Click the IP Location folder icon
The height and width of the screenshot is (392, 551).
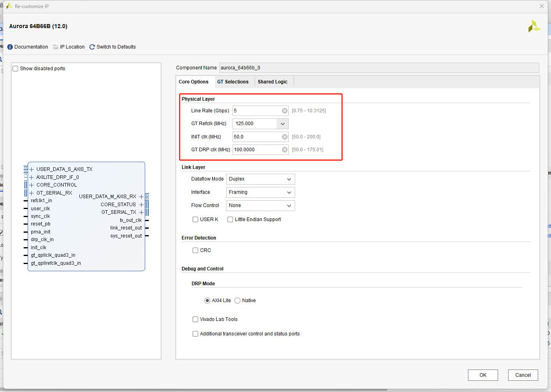point(56,47)
